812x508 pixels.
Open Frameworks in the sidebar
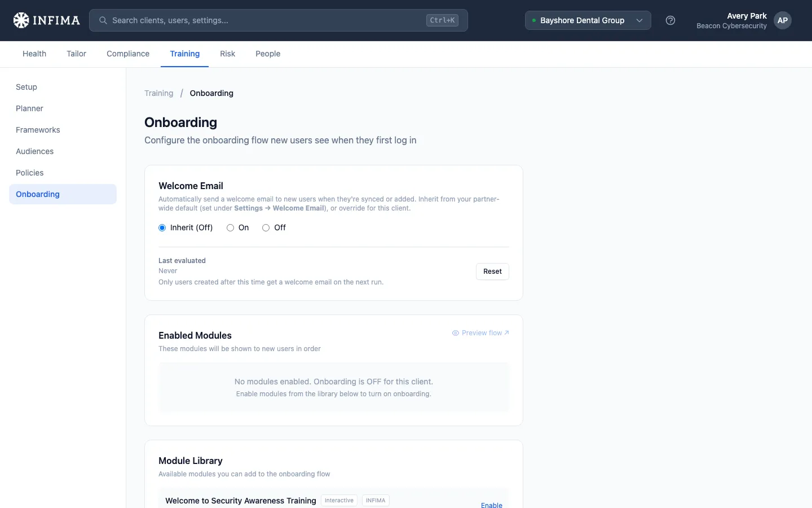(x=63, y=130)
